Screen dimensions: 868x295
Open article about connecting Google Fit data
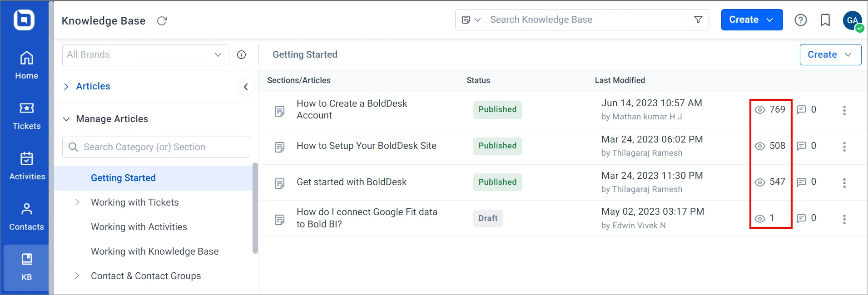[367, 218]
